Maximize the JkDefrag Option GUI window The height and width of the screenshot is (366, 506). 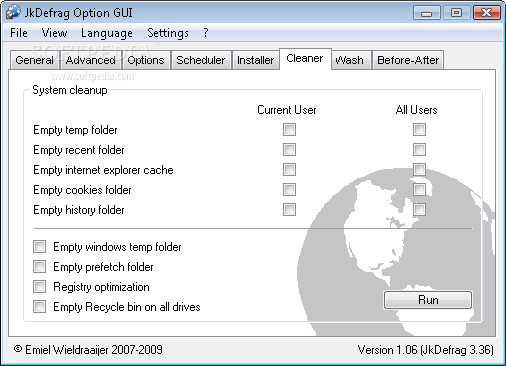click(456, 13)
